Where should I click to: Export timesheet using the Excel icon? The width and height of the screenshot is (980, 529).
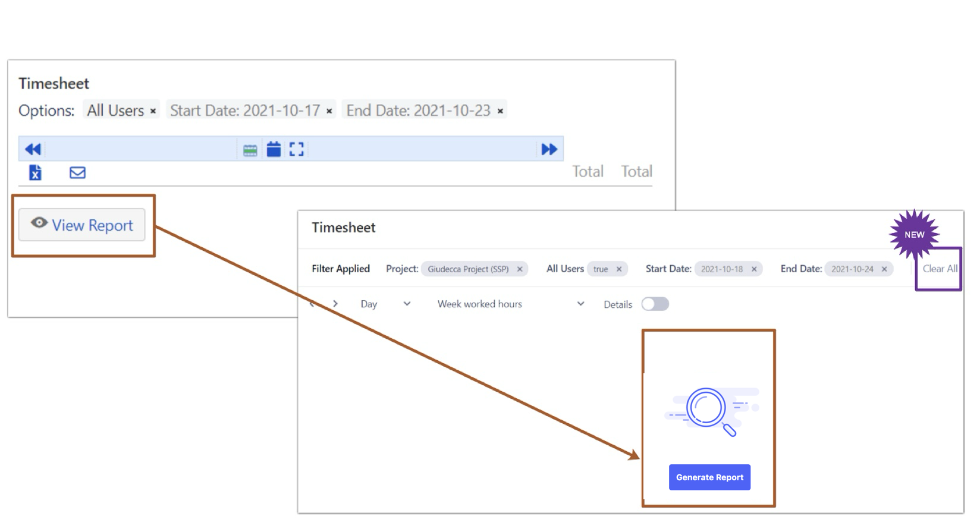[x=35, y=172]
